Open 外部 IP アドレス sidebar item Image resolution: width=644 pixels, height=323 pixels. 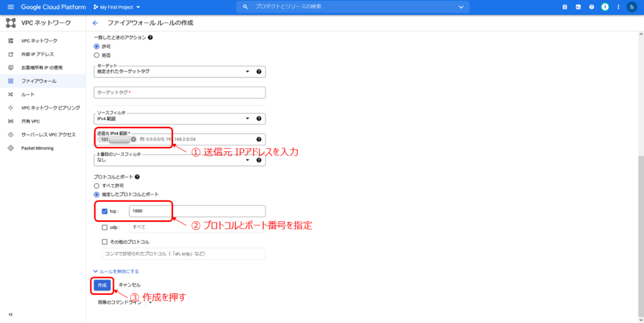[x=39, y=54]
